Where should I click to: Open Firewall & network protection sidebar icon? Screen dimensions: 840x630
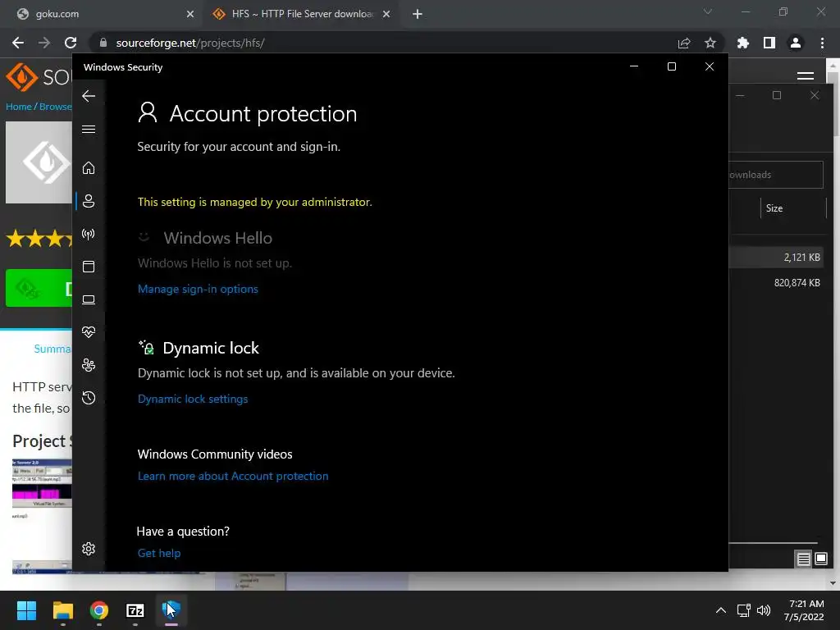point(89,234)
